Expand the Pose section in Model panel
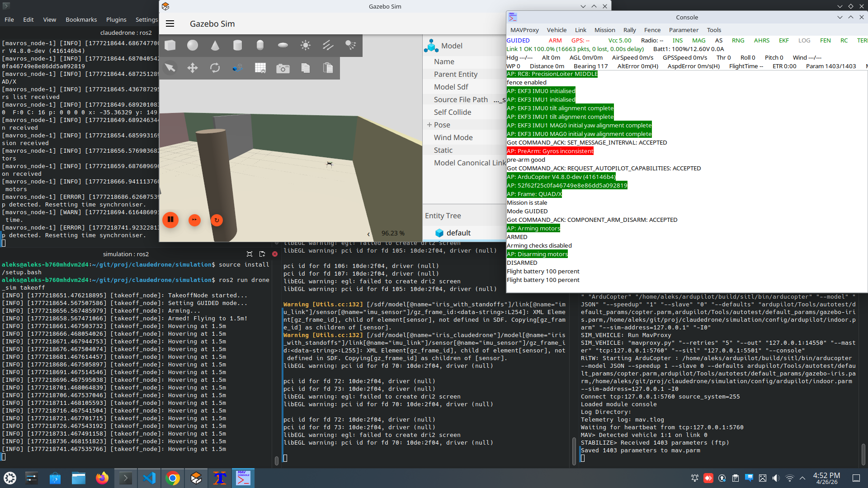This screenshot has height=488, width=868. coord(429,125)
